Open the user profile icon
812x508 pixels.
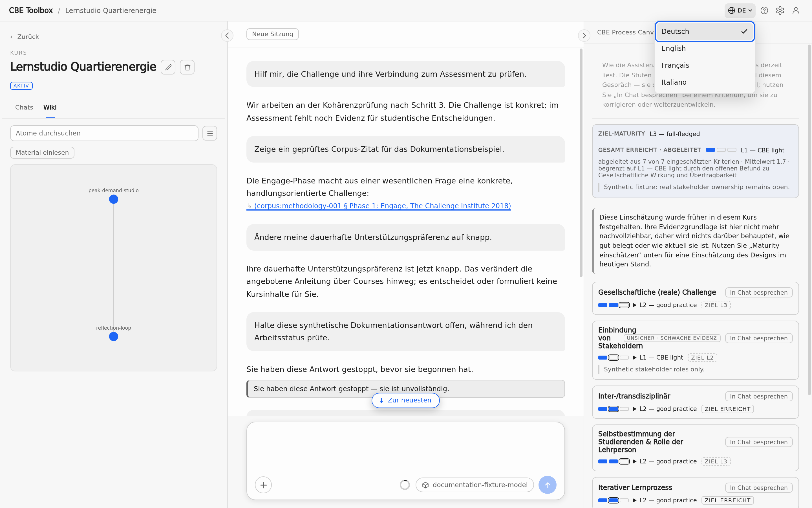click(796, 10)
